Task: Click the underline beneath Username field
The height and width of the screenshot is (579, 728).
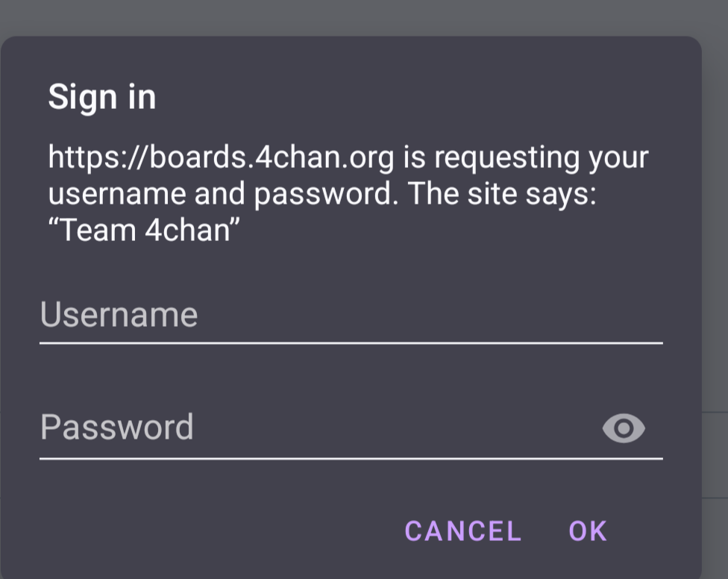Action: (x=351, y=343)
